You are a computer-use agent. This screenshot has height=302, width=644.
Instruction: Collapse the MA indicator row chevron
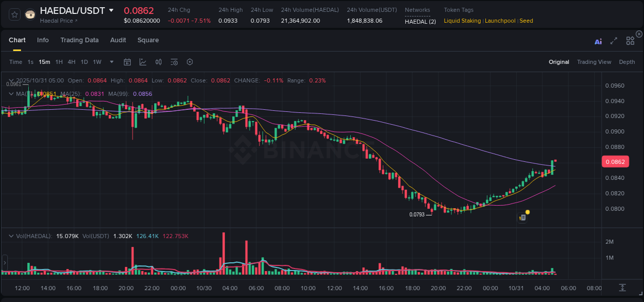pos(11,94)
